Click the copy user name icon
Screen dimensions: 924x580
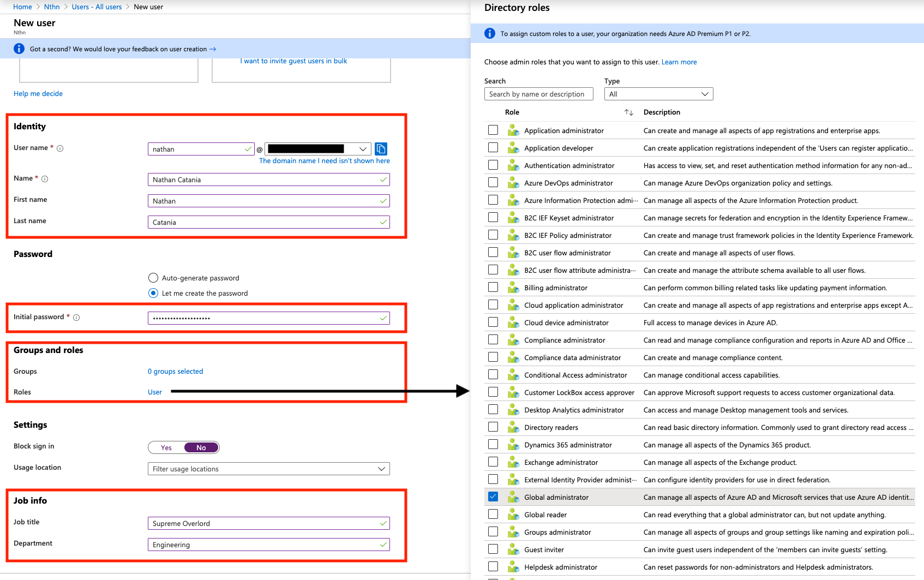381,149
